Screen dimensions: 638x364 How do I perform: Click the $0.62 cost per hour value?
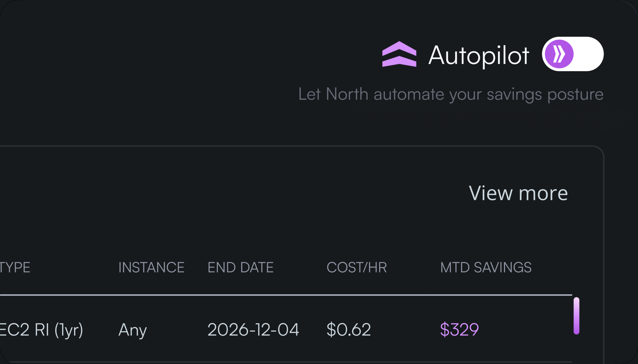(348, 330)
